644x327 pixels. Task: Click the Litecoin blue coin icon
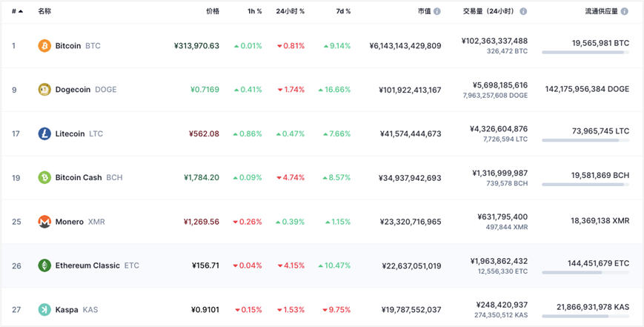[44, 134]
